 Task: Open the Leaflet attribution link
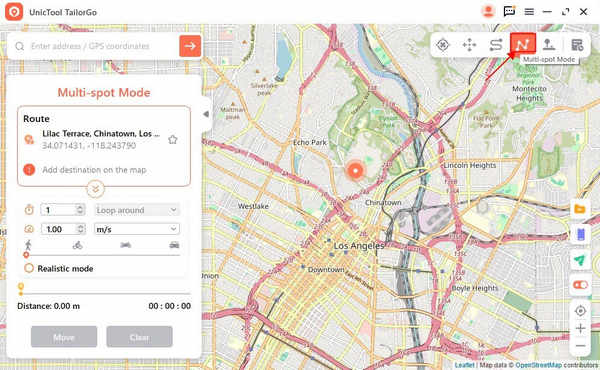(x=464, y=365)
